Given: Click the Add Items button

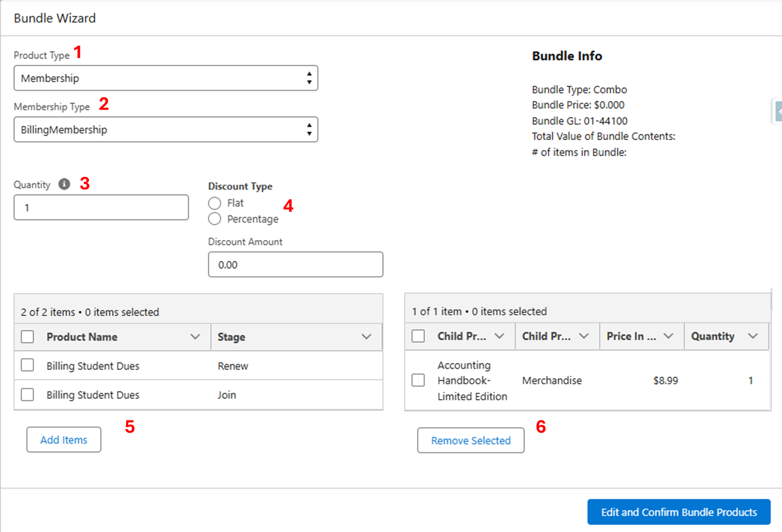Looking at the screenshot, I should click(x=64, y=440).
